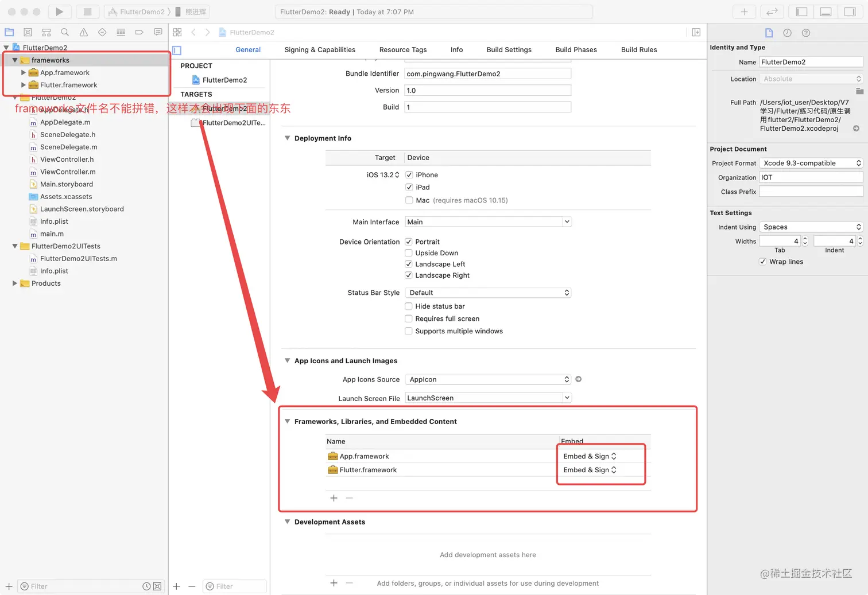Select the FlutterDemo2 scheme in toolbar

click(137, 11)
